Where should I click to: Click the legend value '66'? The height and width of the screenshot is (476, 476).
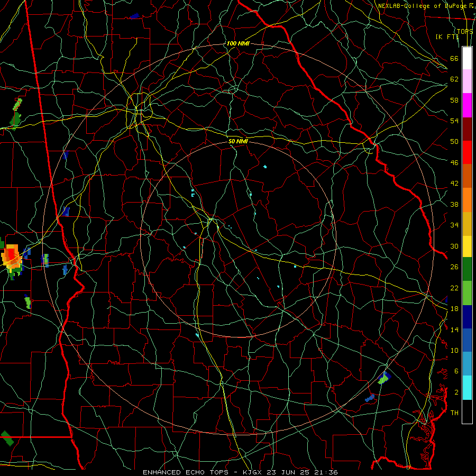[454, 58]
